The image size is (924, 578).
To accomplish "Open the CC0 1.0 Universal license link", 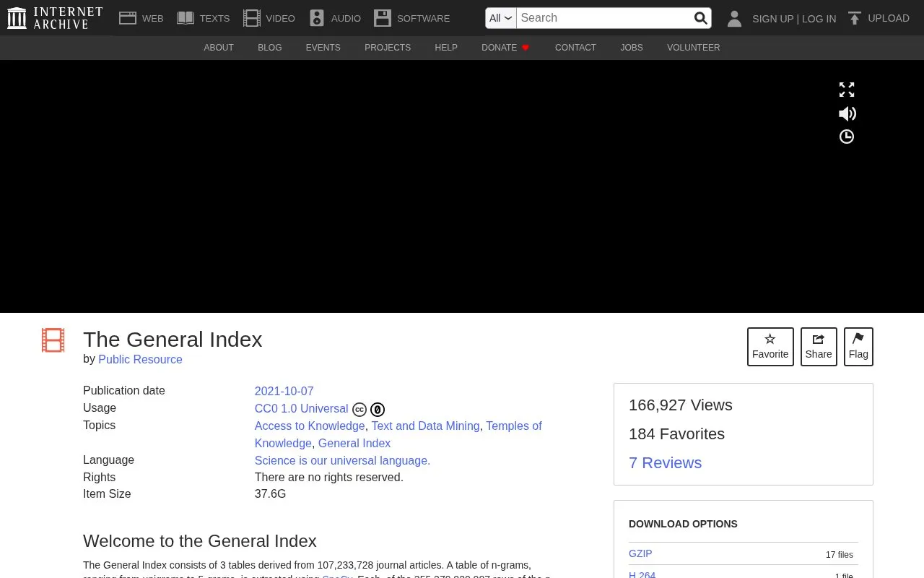I will [x=301, y=408].
